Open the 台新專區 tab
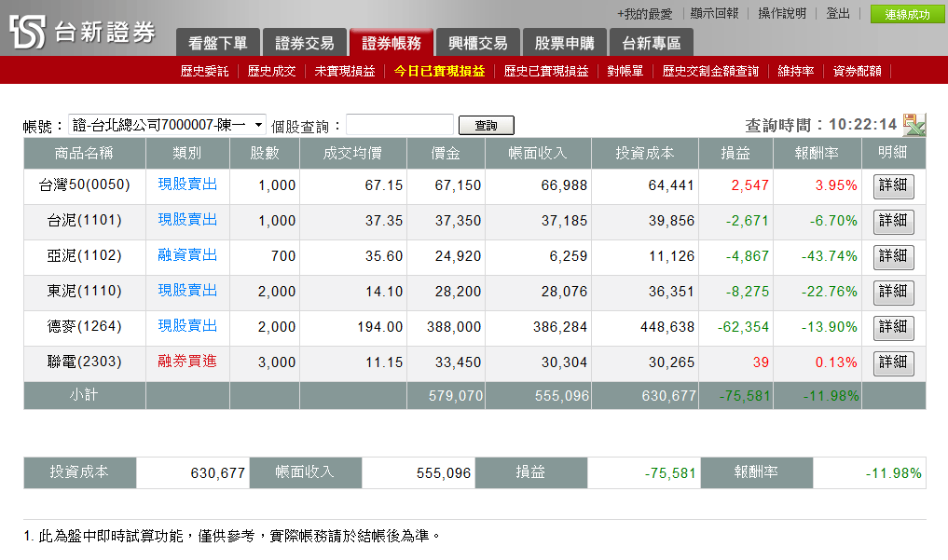 [651, 43]
